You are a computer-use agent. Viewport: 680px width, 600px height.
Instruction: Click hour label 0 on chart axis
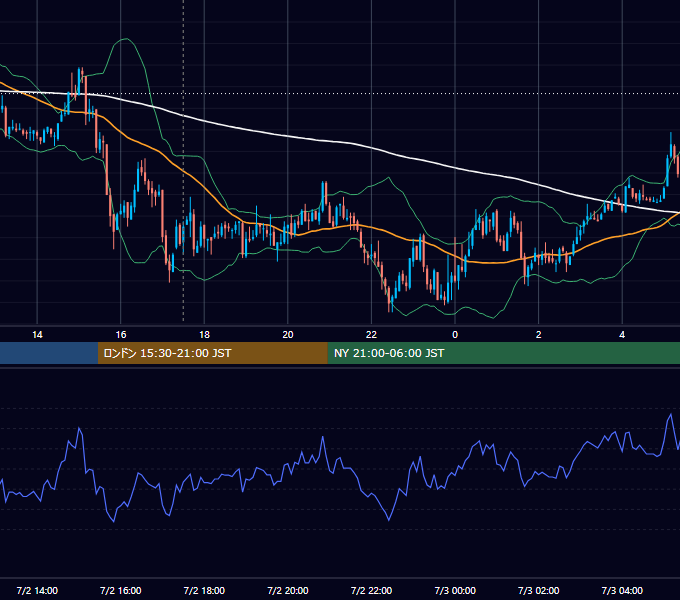[455, 335]
